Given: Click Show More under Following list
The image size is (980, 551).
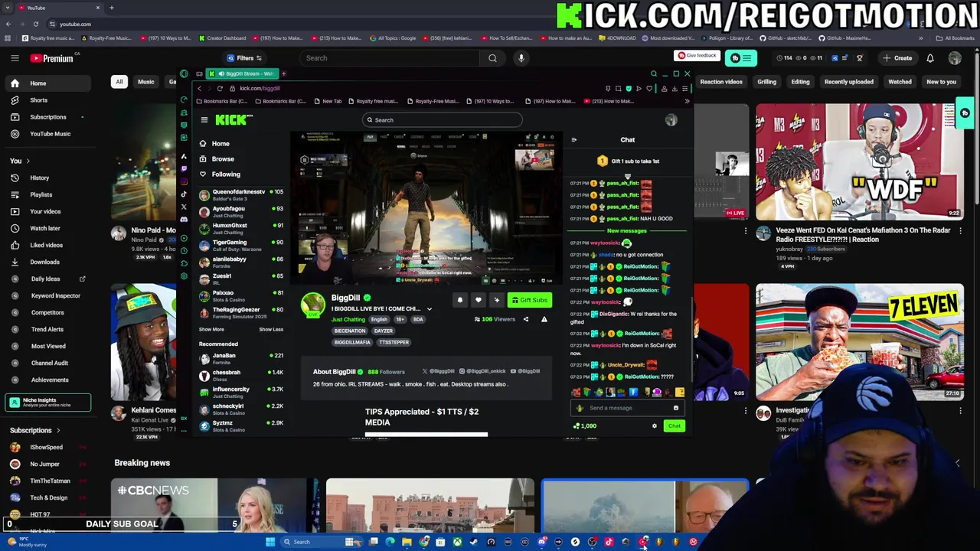Looking at the screenshot, I should click(x=212, y=329).
